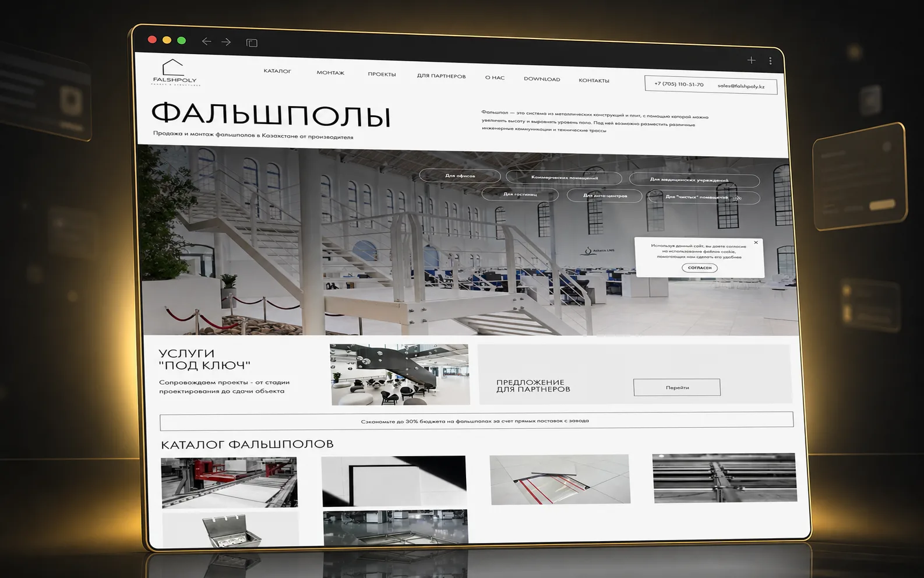924x578 pixels.
Task: Open the Контакты menu item
Action: point(594,80)
